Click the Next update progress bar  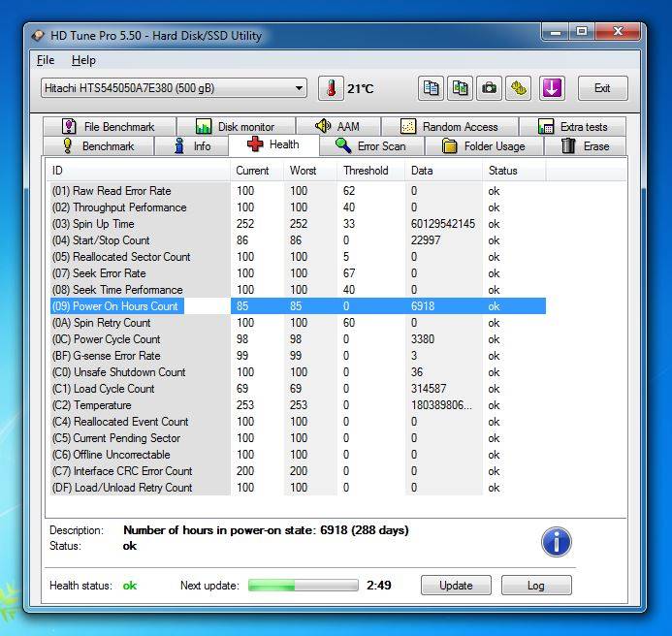pyautogui.click(x=303, y=585)
